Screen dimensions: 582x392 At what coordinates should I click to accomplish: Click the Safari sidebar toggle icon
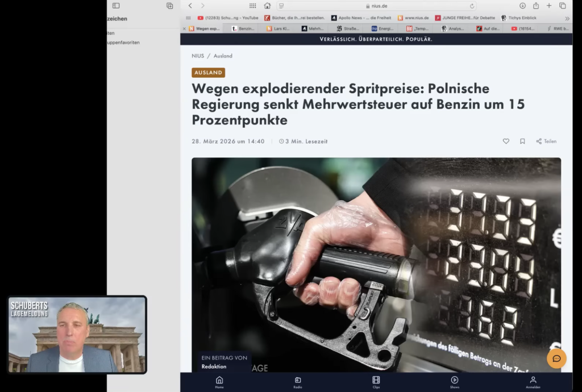(116, 6)
